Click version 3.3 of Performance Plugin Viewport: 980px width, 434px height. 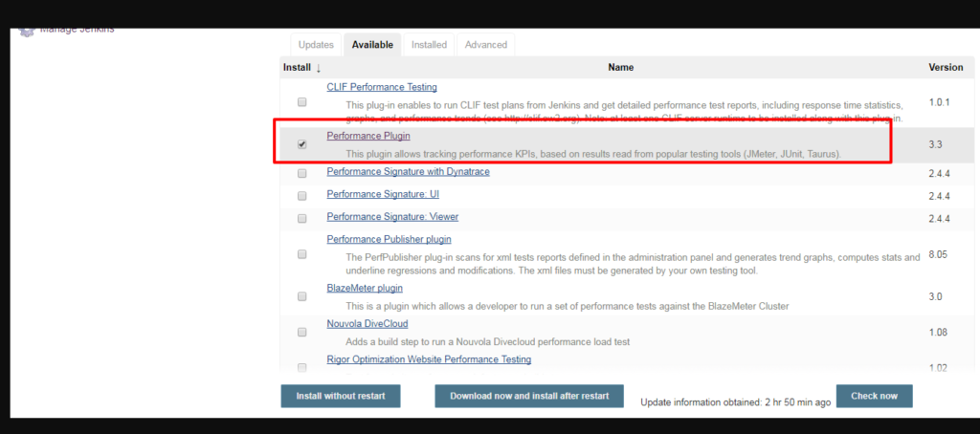pyautogui.click(x=935, y=144)
